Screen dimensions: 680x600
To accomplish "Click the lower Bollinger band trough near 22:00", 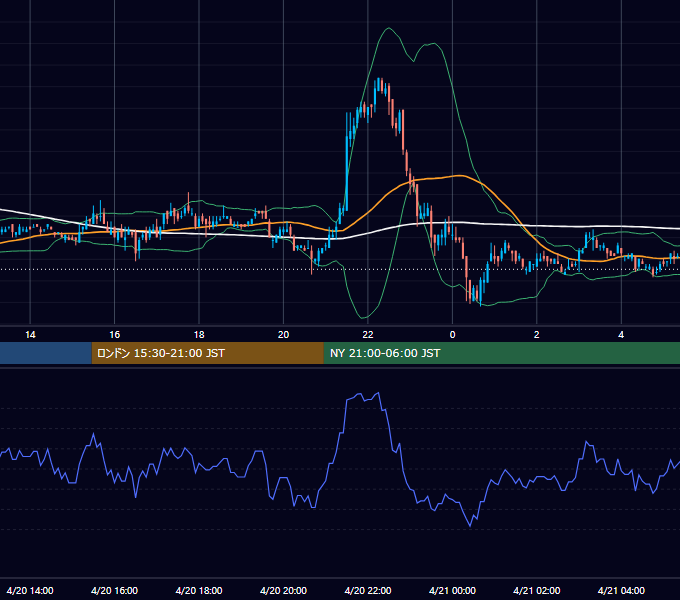I will coord(363,318).
